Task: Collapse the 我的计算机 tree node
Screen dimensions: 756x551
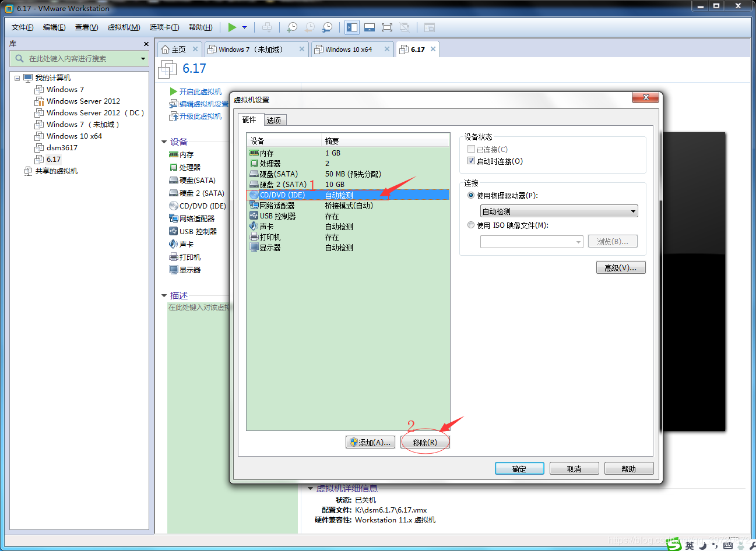Action: (x=17, y=78)
